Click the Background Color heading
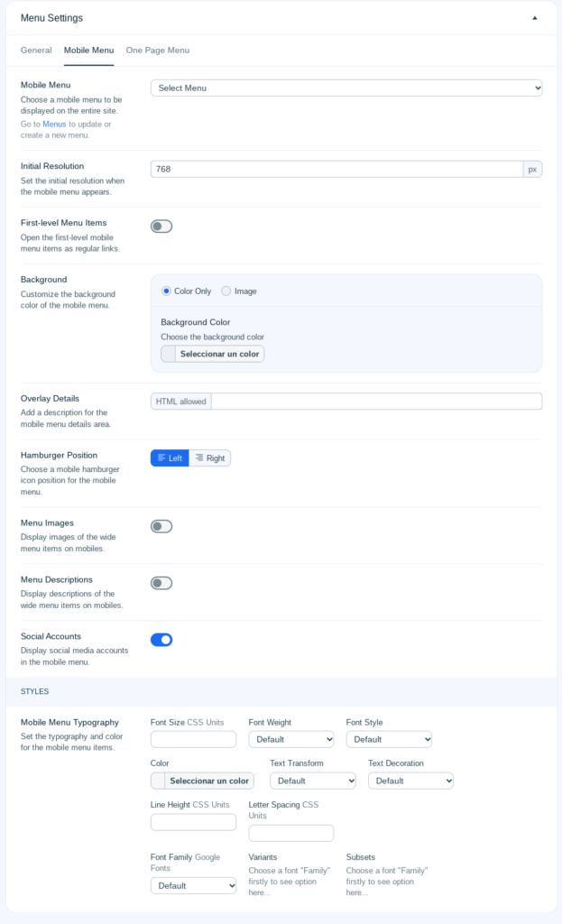Viewport: 562px width, 924px height. pos(196,322)
